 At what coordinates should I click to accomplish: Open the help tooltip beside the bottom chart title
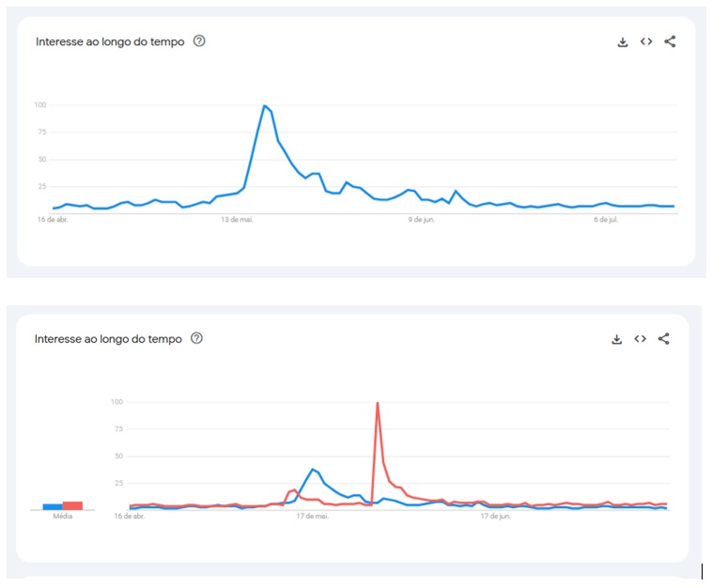[x=196, y=338]
